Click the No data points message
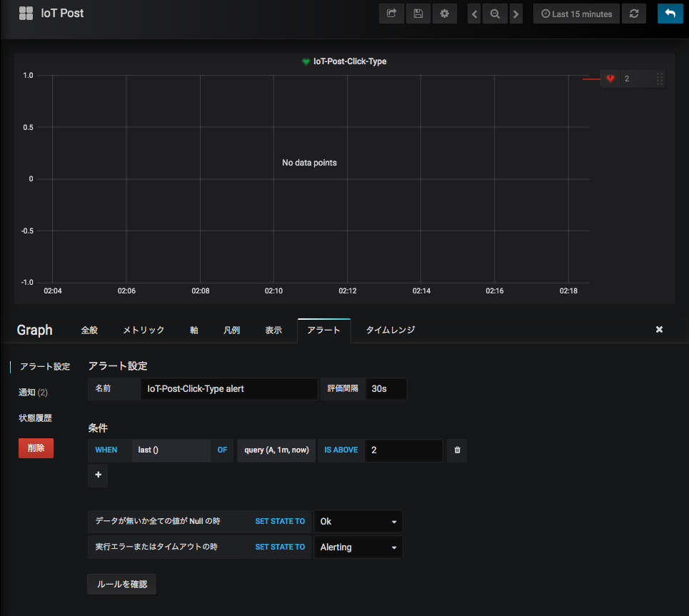689x616 pixels. click(309, 163)
